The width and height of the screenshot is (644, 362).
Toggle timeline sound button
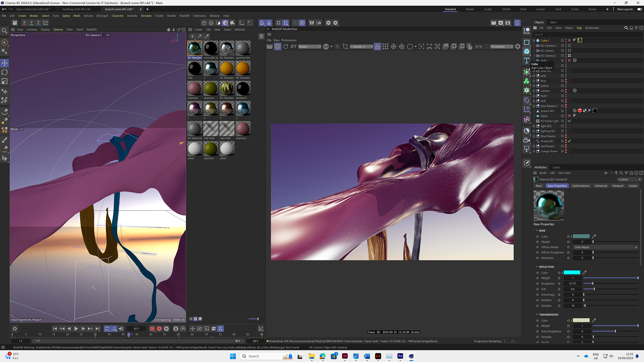121,329
